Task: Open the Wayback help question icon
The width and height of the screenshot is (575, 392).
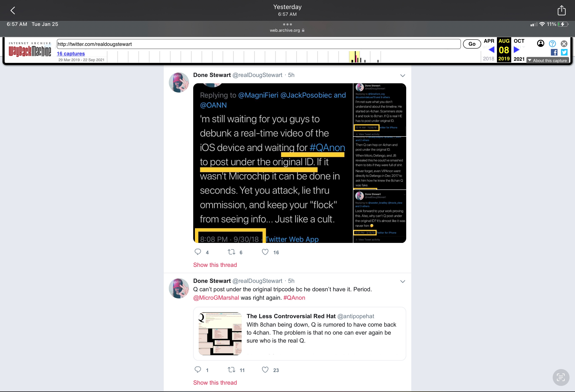Action: click(552, 44)
